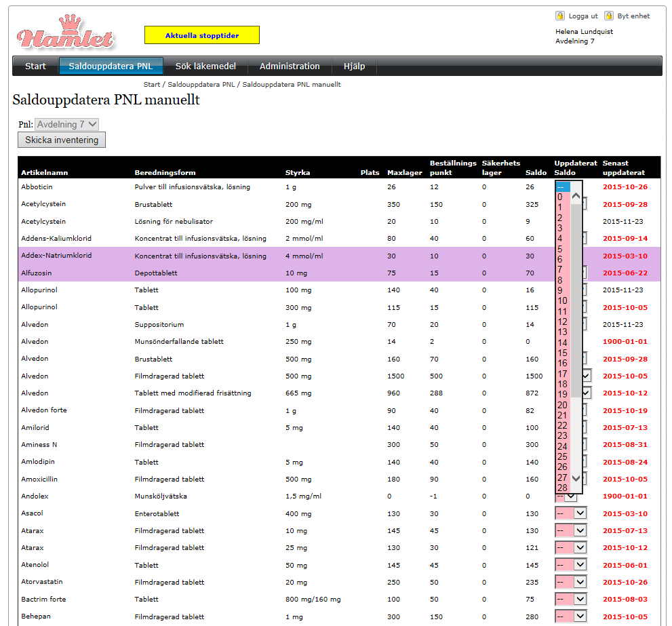Click Amlodipin article name
The height and width of the screenshot is (626, 672).
coord(38,462)
